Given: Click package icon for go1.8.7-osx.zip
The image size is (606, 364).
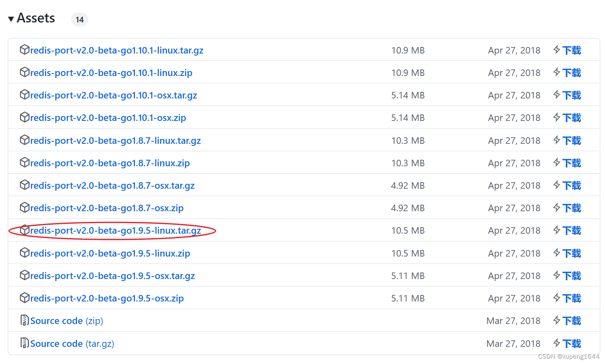Looking at the screenshot, I should [25, 208].
